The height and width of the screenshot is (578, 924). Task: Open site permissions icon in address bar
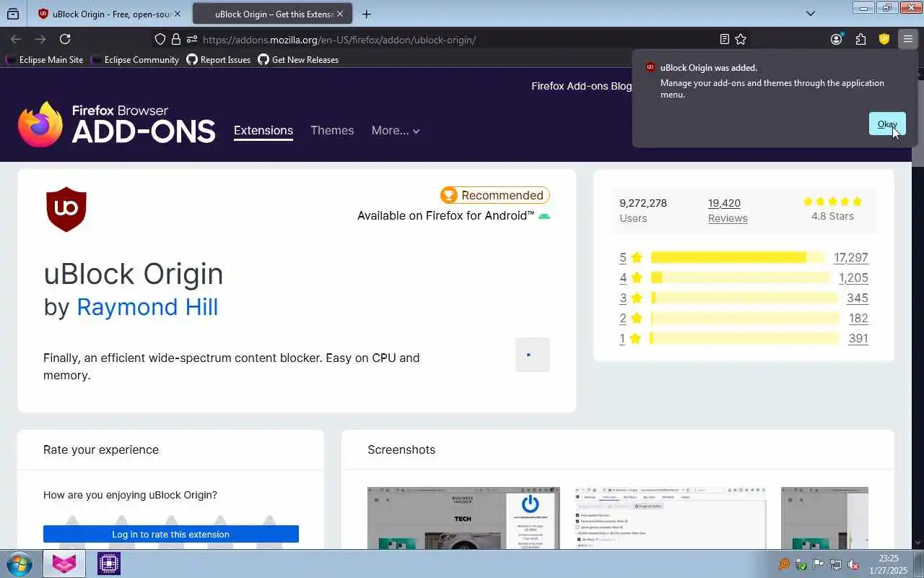point(191,39)
